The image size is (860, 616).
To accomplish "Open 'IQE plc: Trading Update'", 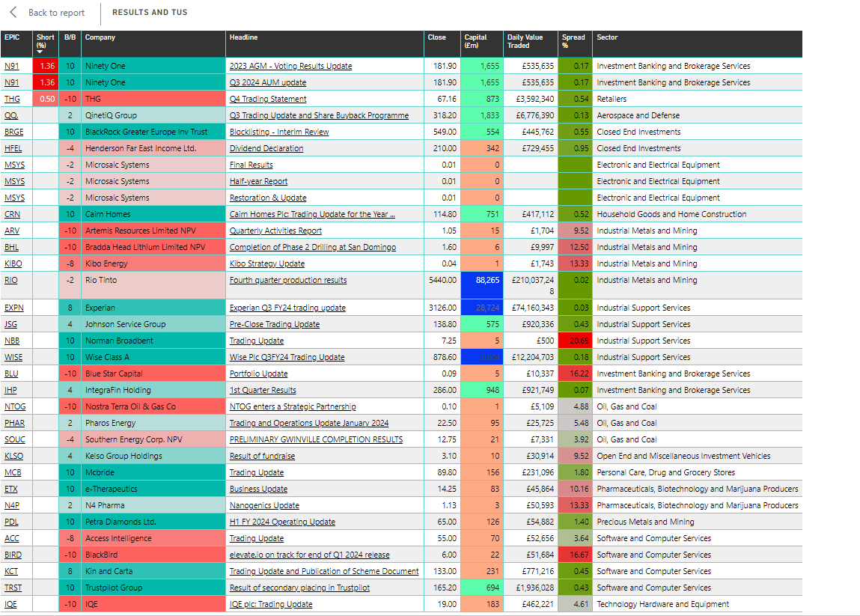I will coord(270,604).
